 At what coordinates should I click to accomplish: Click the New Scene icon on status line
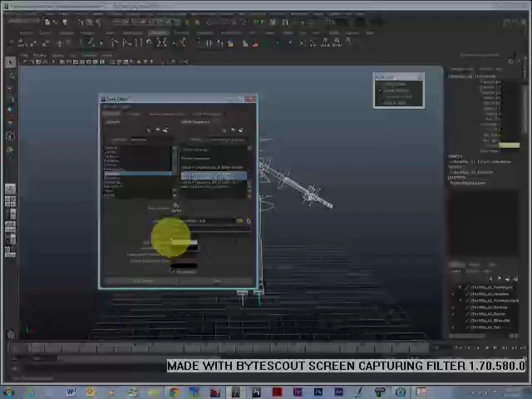tap(47, 22)
